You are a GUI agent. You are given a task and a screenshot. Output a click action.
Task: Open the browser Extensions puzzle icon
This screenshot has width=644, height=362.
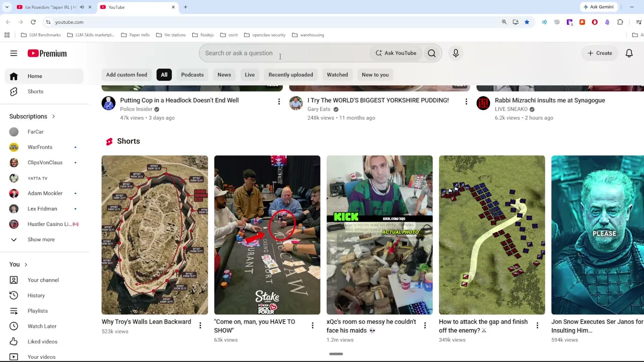click(x=620, y=22)
